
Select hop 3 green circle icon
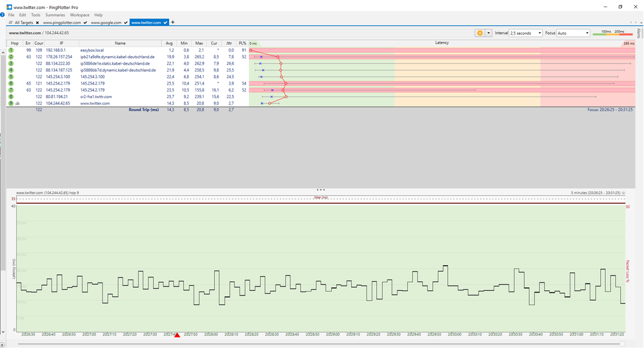pos(11,63)
